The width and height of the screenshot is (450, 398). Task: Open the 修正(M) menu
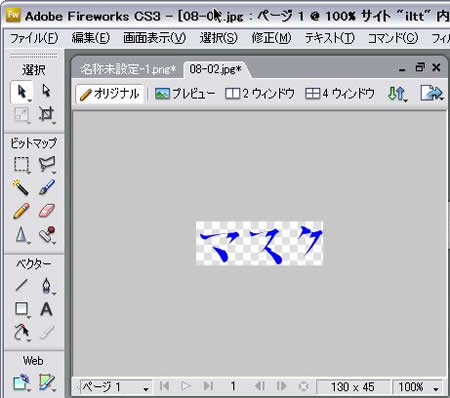click(x=271, y=38)
